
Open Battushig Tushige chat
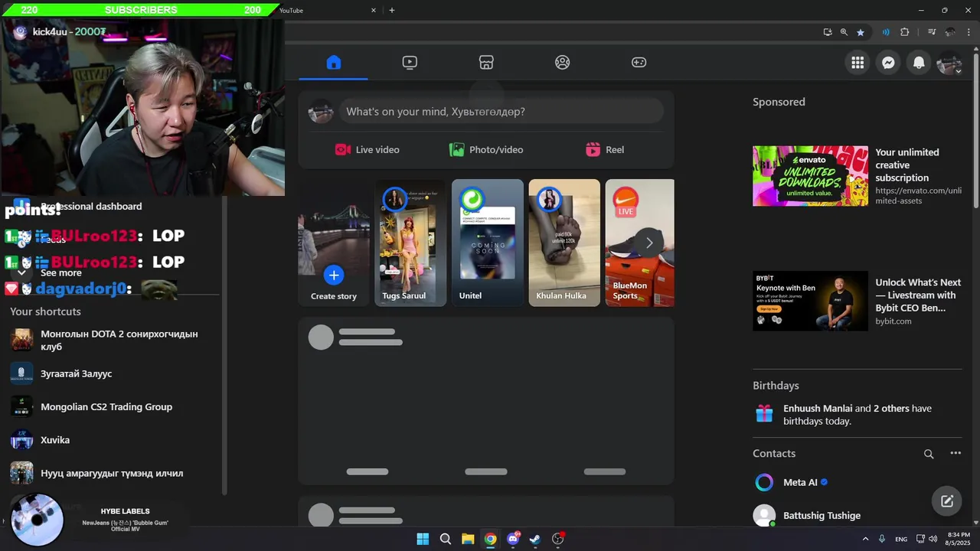[857, 516]
